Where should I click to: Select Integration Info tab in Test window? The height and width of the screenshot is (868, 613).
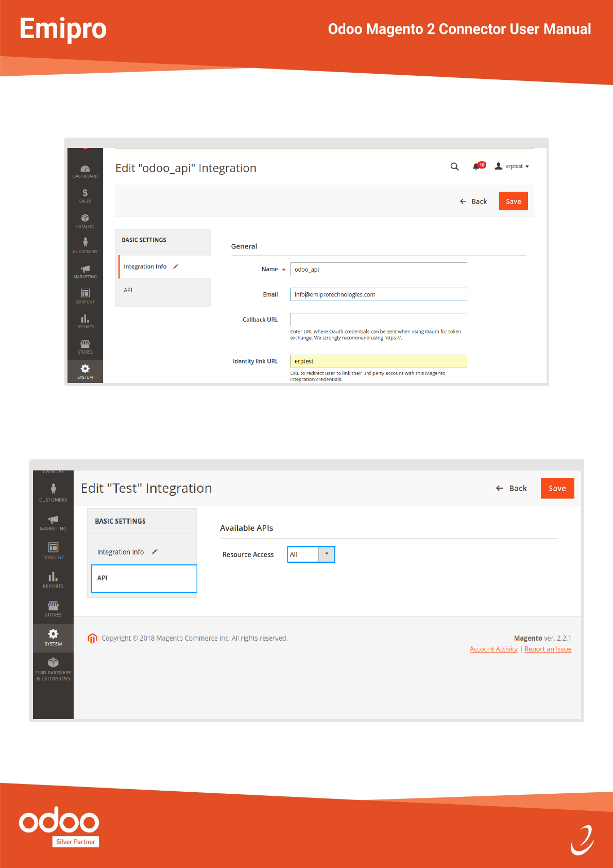[x=142, y=552]
